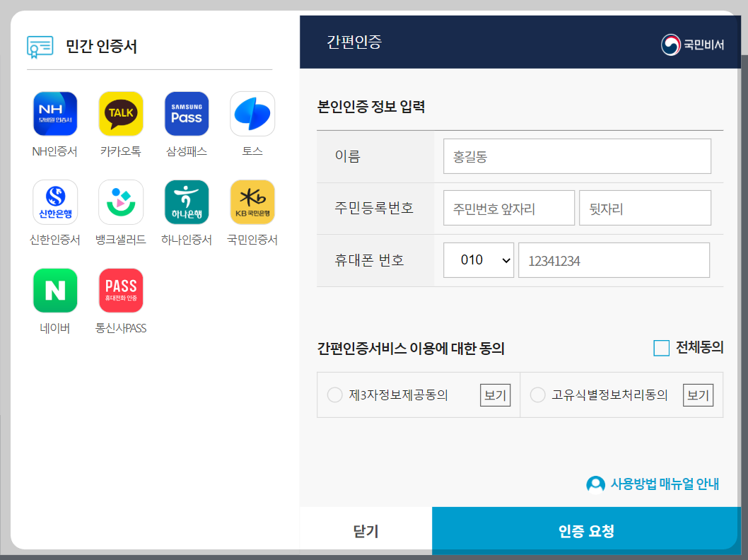
Task: Open the 010 phone prefix dropdown
Action: click(x=479, y=260)
